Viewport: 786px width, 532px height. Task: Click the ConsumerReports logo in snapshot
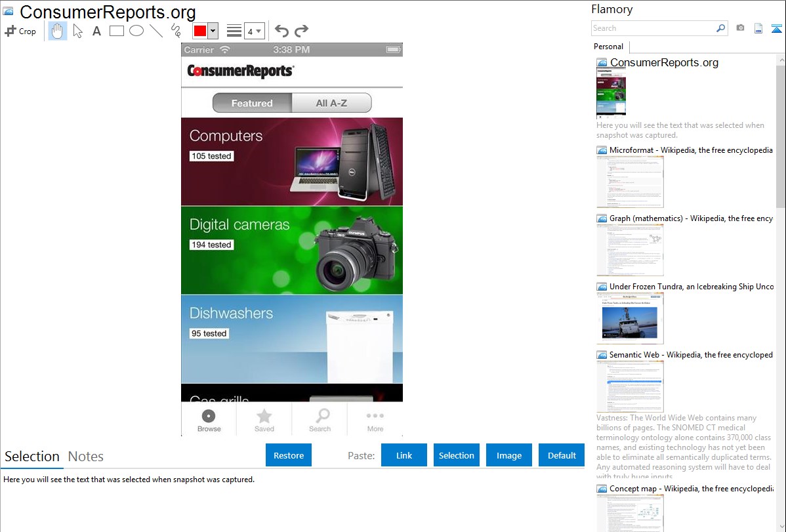241,72
